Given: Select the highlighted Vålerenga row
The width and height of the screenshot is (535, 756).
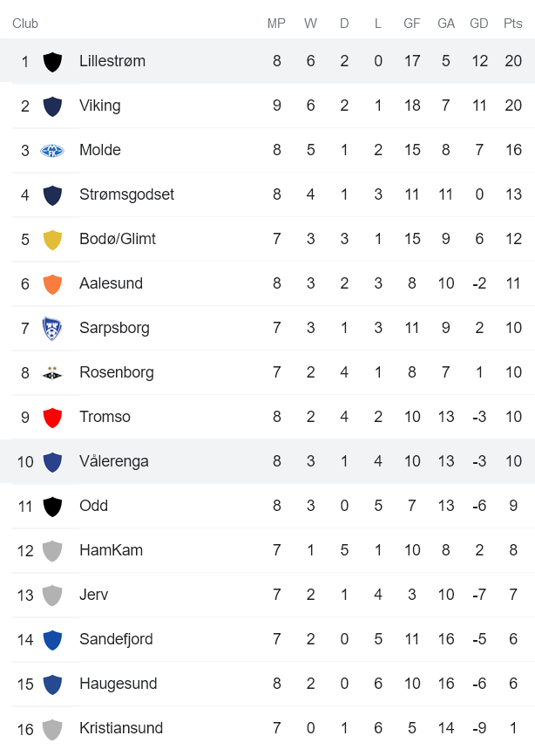Looking at the screenshot, I should coord(261,461).
